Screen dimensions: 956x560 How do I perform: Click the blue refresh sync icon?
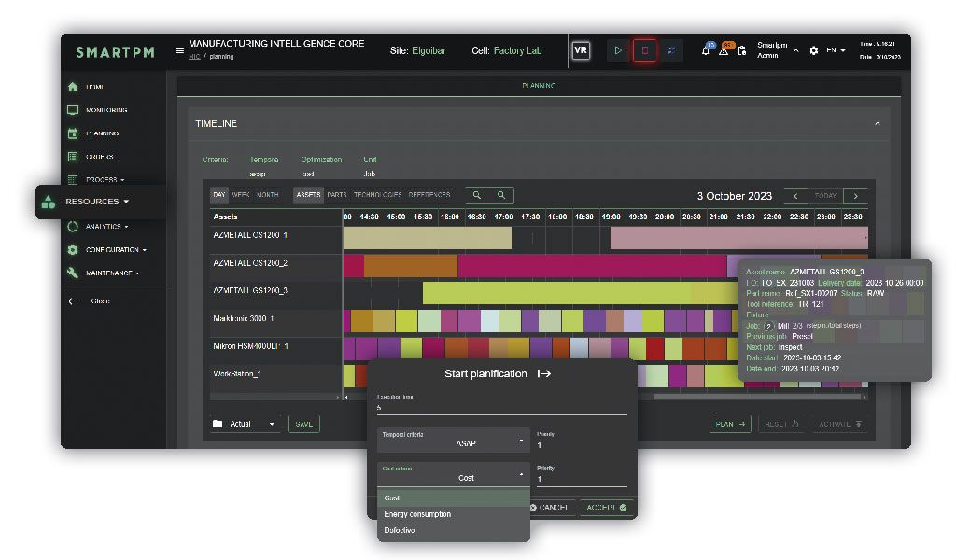click(x=671, y=50)
